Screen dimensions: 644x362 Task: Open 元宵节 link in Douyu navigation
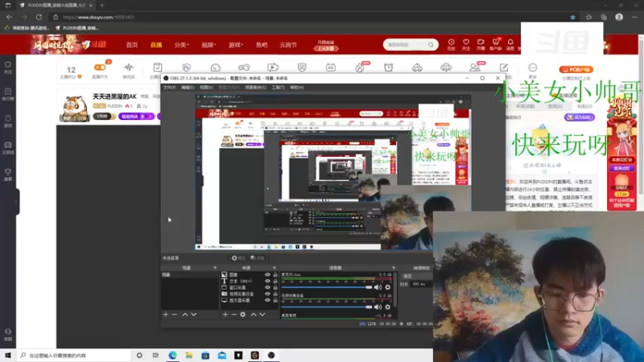[288, 45]
